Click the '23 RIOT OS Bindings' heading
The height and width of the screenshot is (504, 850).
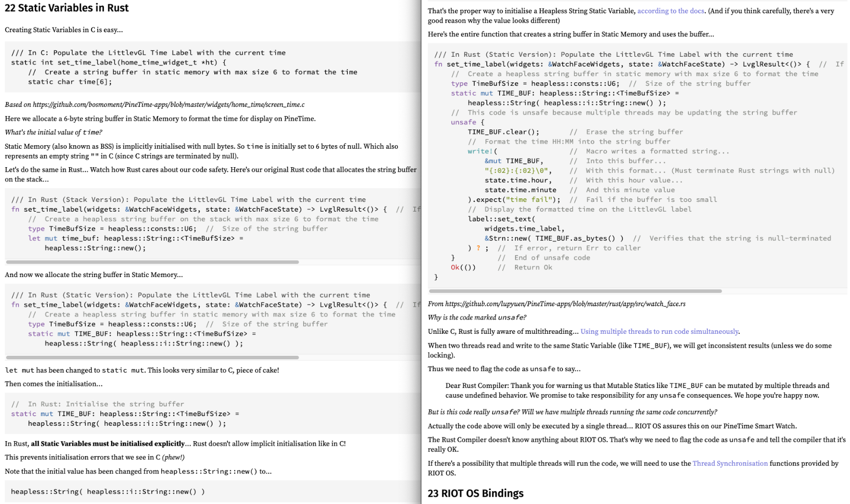475,493
